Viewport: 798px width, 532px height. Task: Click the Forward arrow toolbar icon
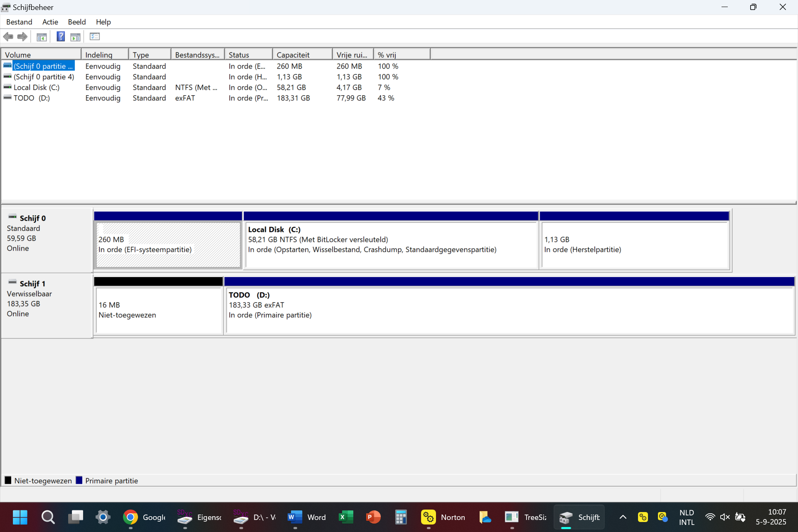point(22,37)
